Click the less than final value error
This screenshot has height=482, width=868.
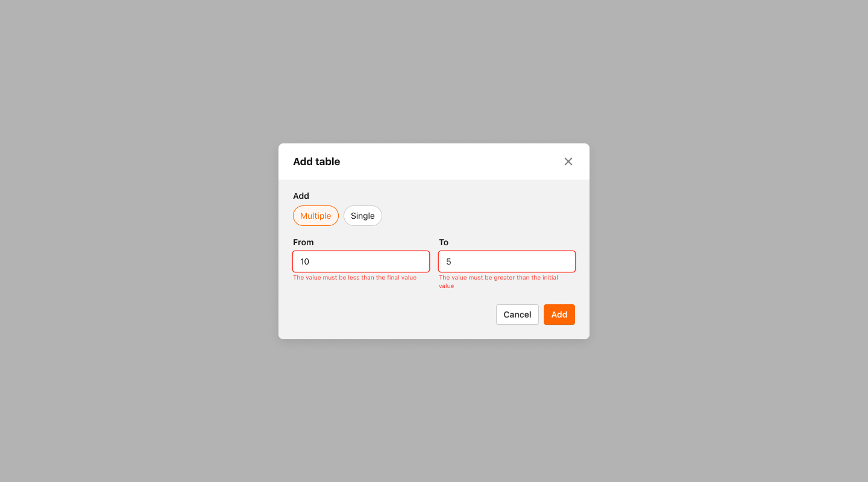354,278
